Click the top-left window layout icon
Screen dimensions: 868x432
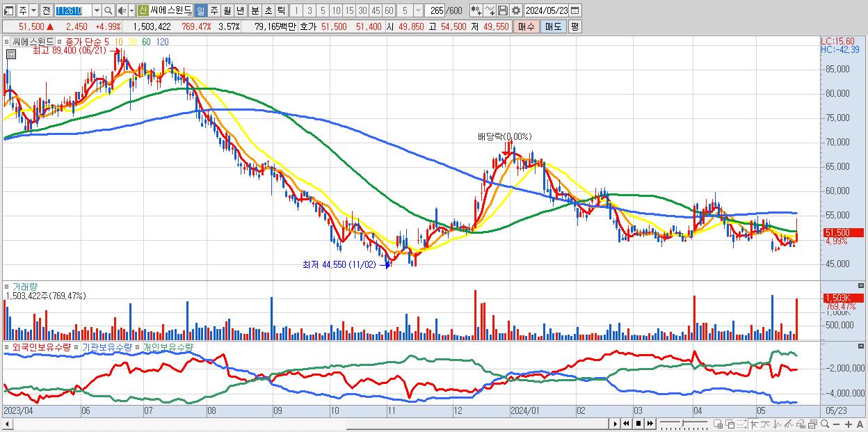(x=8, y=10)
